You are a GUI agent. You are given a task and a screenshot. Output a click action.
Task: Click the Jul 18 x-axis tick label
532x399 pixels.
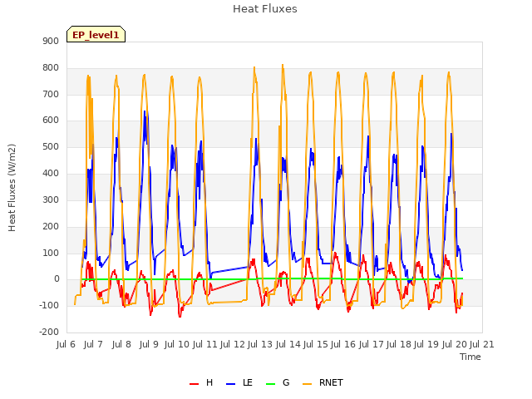coord(399,344)
